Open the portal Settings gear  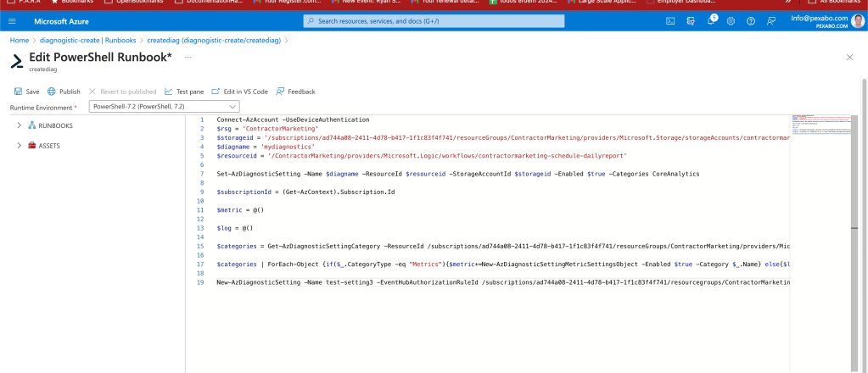(731, 21)
